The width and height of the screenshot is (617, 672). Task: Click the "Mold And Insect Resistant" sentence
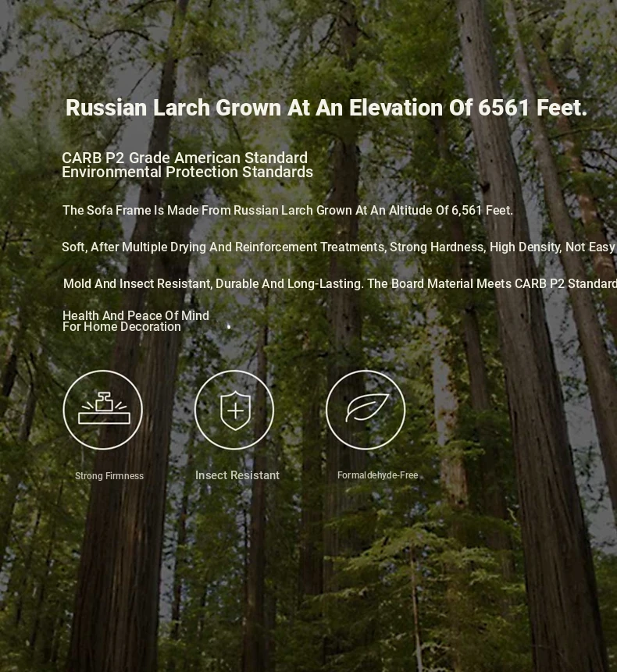click(340, 284)
